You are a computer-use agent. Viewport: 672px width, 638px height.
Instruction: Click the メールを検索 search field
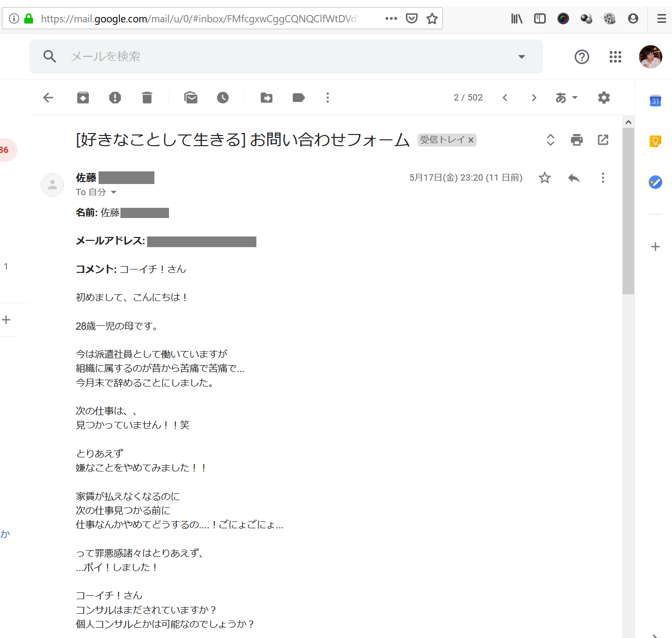point(282,56)
